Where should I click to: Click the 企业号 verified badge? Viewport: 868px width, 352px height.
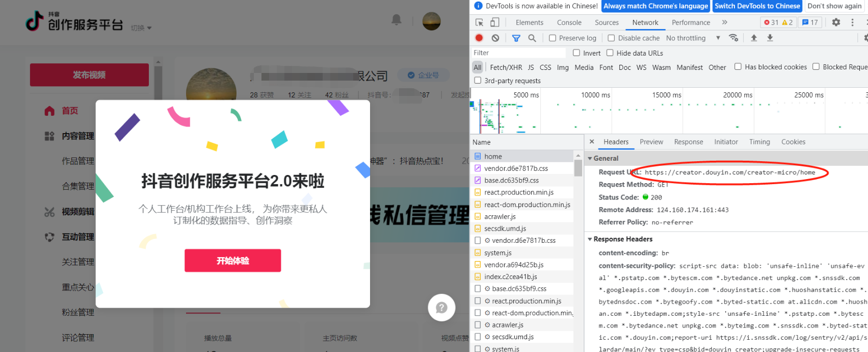(x=423, y=75)
